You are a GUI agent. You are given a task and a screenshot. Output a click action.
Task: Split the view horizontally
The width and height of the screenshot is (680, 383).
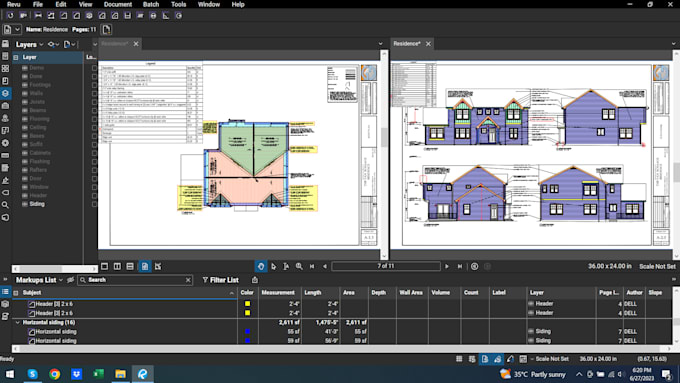pyautogui.click(x=130, y=266)
